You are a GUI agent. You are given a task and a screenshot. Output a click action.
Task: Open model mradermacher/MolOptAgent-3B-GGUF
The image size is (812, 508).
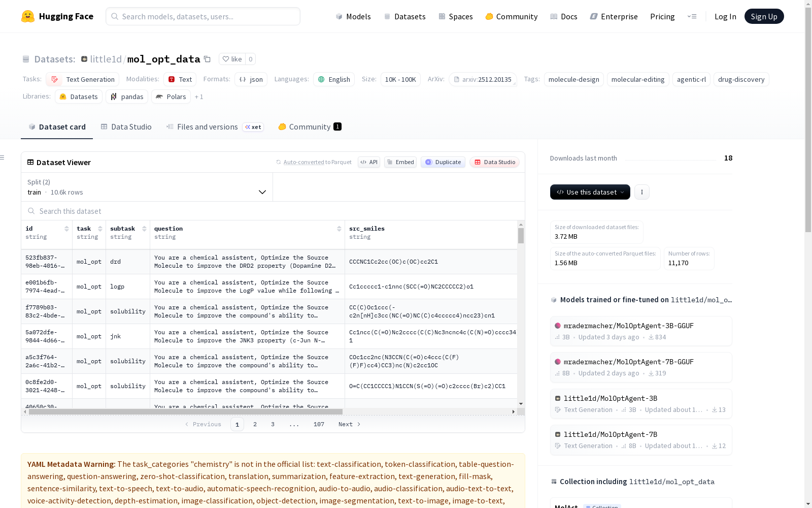click(641, 331)
